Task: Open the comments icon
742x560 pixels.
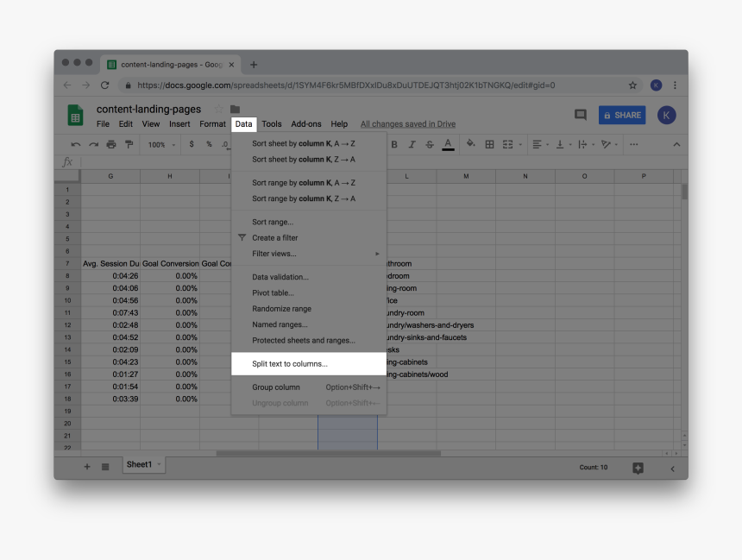Action: click(580, 115)
